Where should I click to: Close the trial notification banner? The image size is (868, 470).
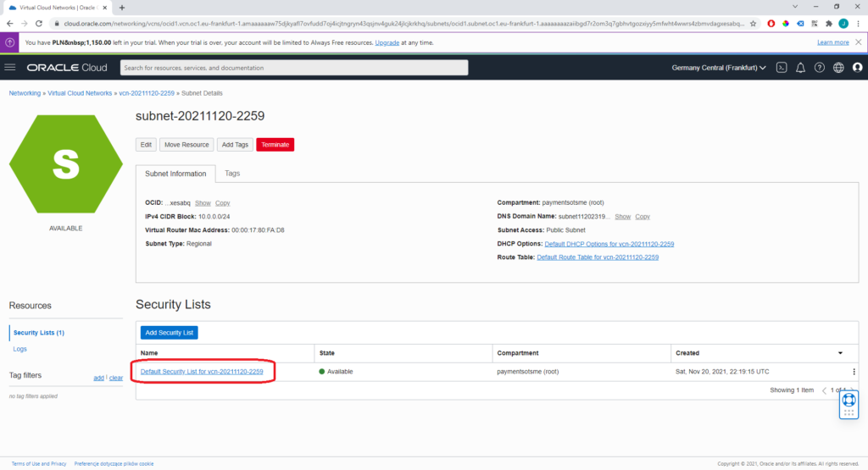tap(858, 42)
